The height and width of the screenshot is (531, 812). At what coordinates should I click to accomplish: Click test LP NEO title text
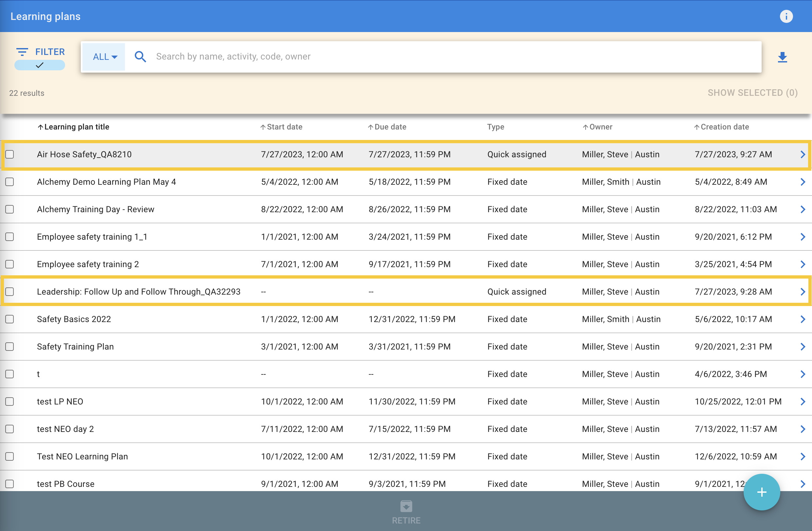pos(60,402)
